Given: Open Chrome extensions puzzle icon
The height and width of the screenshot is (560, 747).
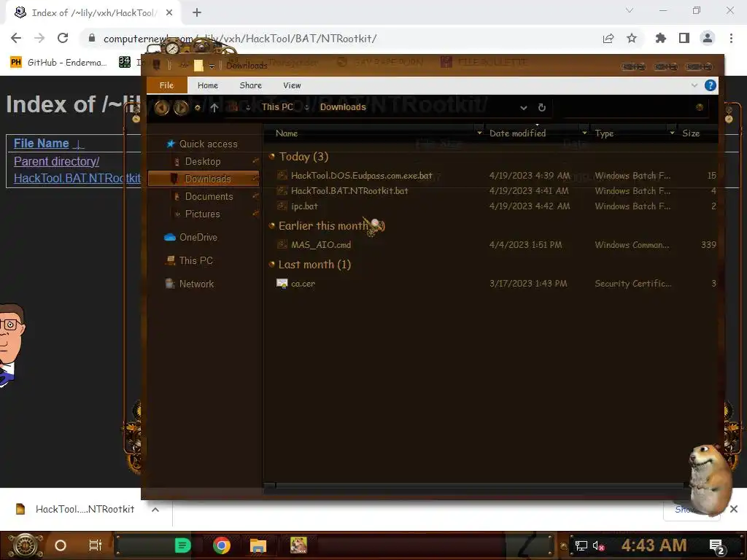Looking at the screenshot, I should point(660,38).
